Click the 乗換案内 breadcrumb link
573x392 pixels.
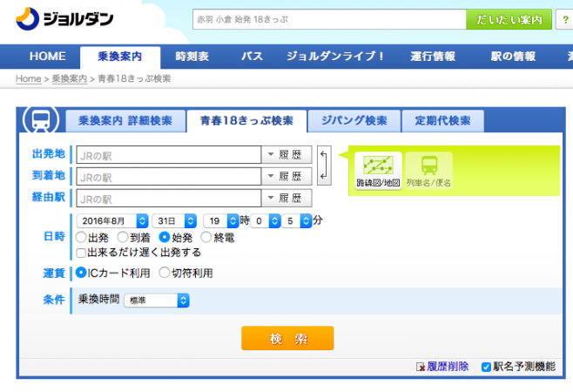tap(70, 79)
